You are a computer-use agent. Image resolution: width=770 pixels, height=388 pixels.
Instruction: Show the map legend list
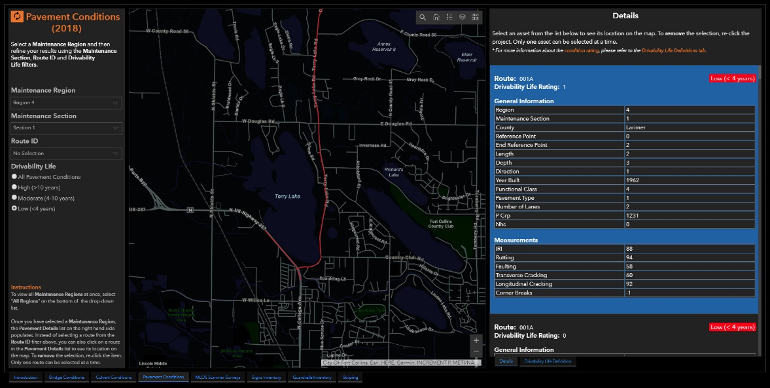click(x=449, y=17)
